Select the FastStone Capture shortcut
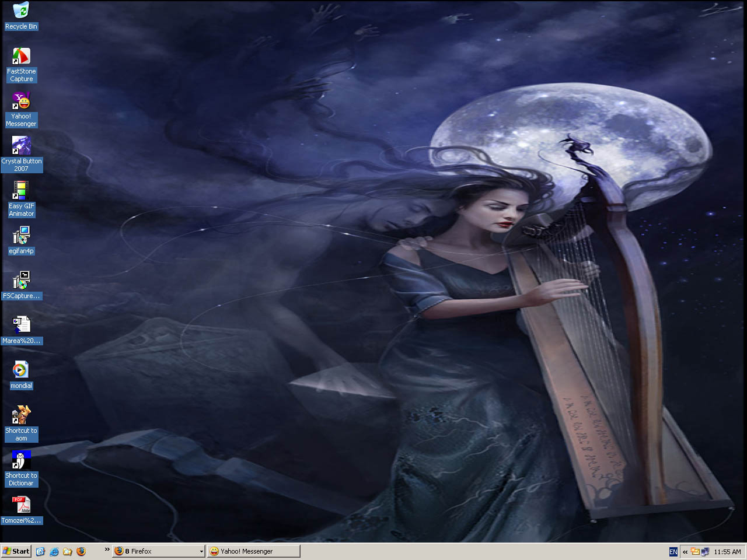 click(x=21, y=57)
